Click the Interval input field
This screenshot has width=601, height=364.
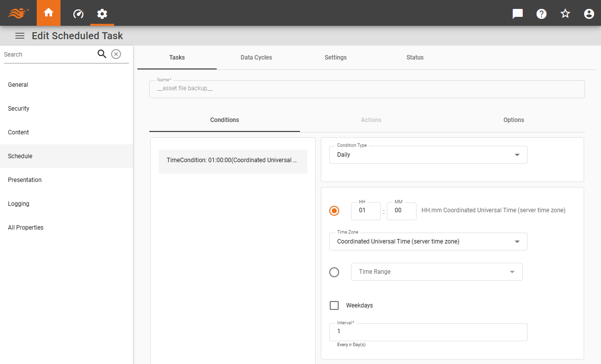point(428,332)
